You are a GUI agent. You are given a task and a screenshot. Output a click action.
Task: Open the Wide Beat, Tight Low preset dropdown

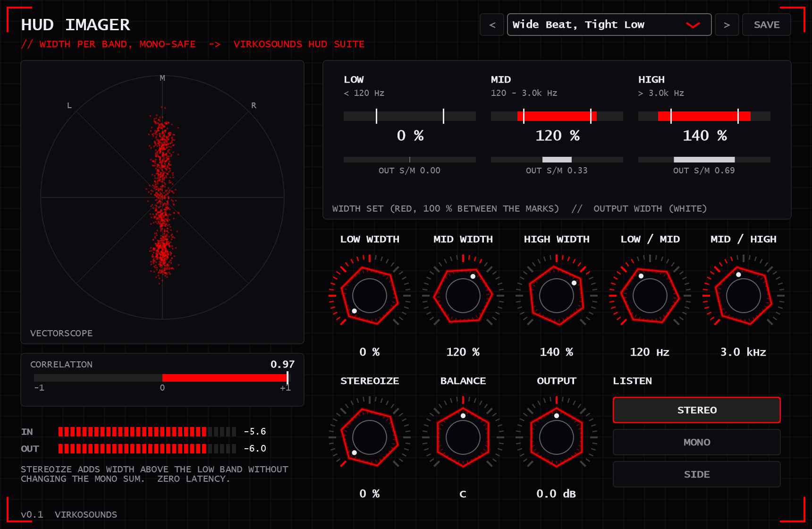click(x=609, y=25)
